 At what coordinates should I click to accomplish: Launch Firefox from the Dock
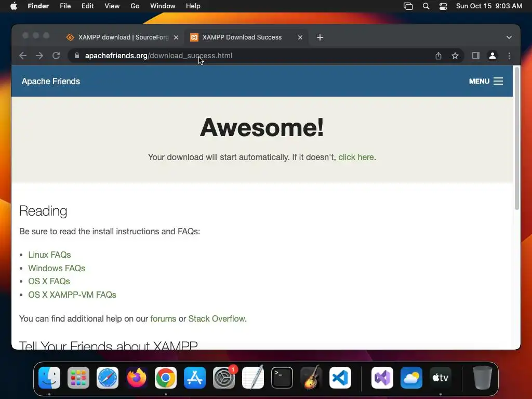click(137, 378)
